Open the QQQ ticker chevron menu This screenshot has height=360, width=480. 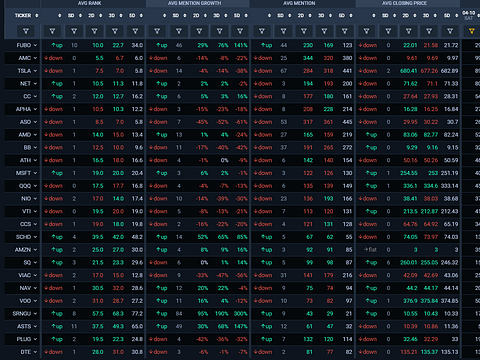click(35, 186)
